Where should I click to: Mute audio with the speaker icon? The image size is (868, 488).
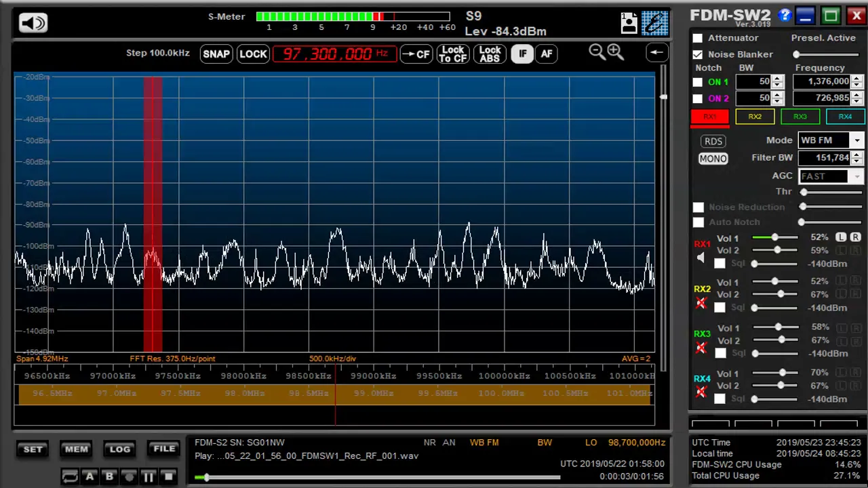coord(33,23)
